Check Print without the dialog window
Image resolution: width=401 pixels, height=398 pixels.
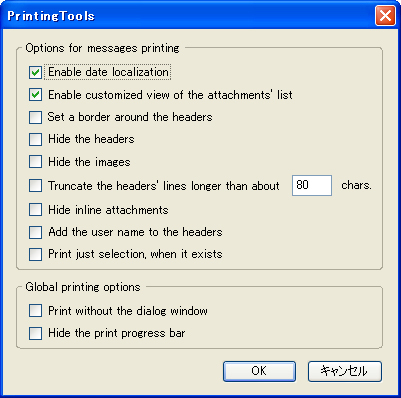(x=35, y=311)
